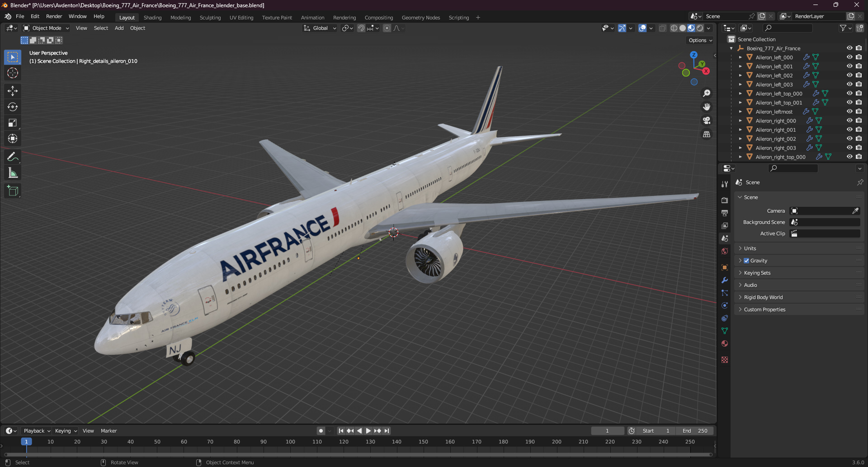Image resolution: width=868 pixels, height=467 pixels.
Task: Play the animation forward
Action: 368,431
